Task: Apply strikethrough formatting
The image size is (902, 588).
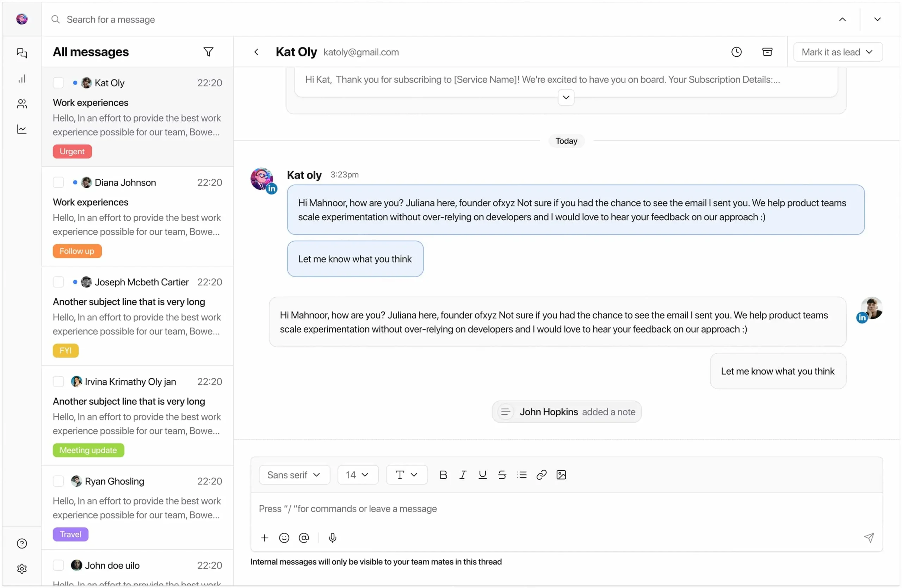Action: pyautogui.click(x=502, y=475)
